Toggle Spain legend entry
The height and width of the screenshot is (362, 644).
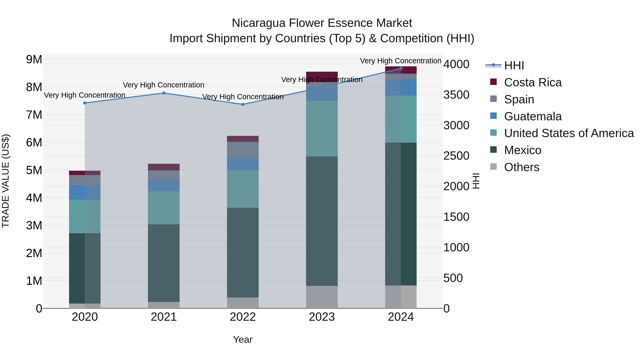[x=512, y=99]
